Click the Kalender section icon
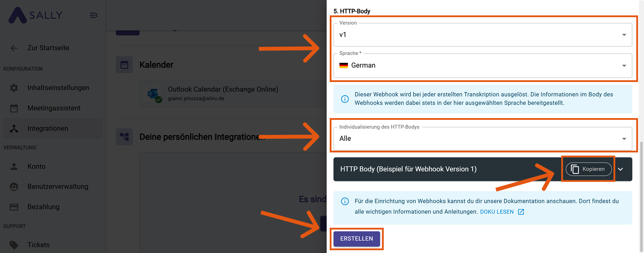This screenshot has width=644, height=253. pyautogui.click(x=125, y=65)
